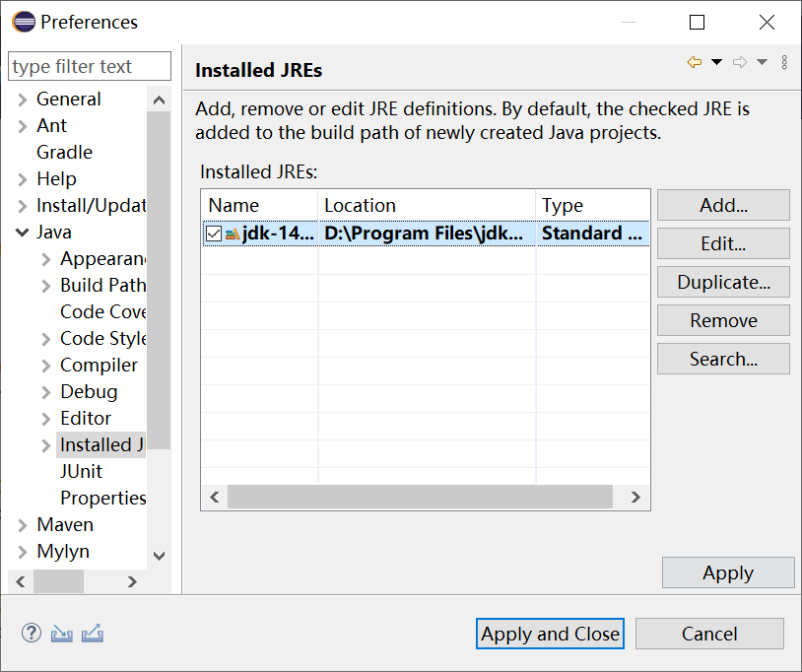Click the grayed forward navigation arrow icon
The width and height of the screenshot is (802, 672).
click(740, 61)
